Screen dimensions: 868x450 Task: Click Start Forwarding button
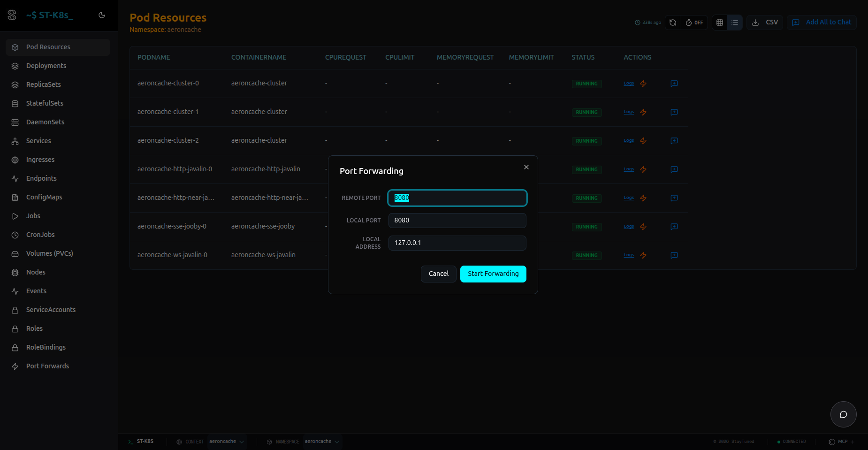click(493, 274)
